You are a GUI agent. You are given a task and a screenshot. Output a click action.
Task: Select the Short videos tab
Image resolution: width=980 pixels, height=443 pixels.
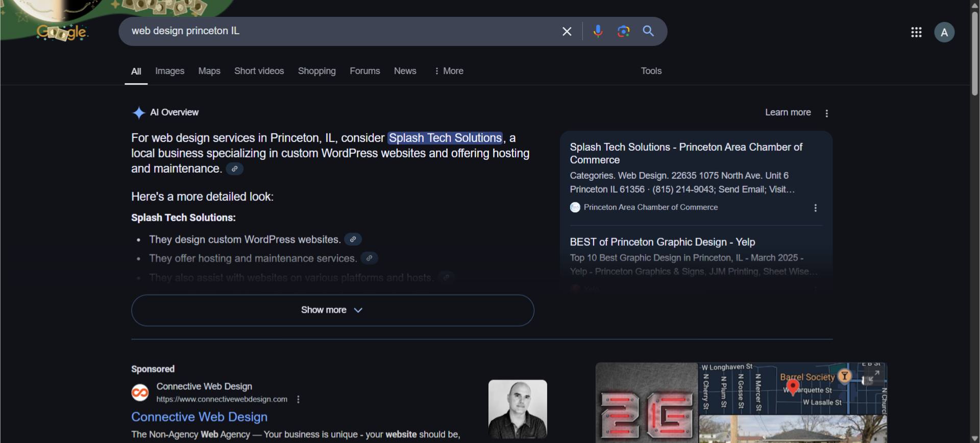click(259, 71)
